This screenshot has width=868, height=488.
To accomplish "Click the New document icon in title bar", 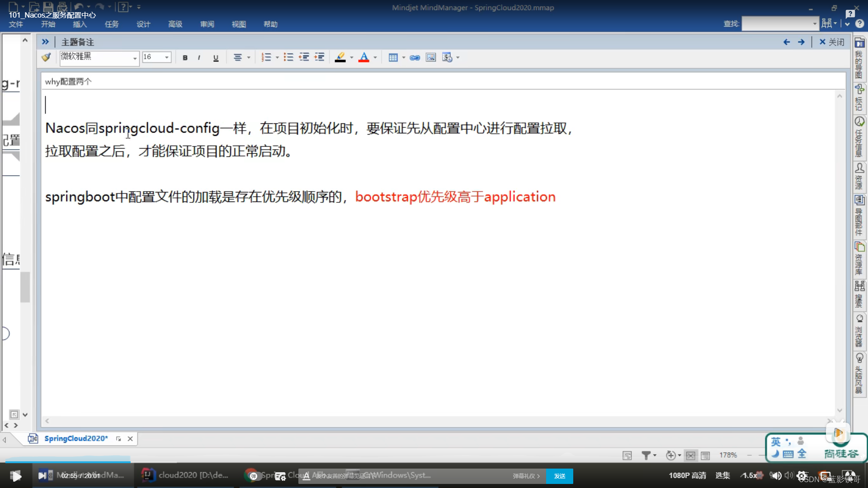I will pyautogui.click(x=13, y=7).
